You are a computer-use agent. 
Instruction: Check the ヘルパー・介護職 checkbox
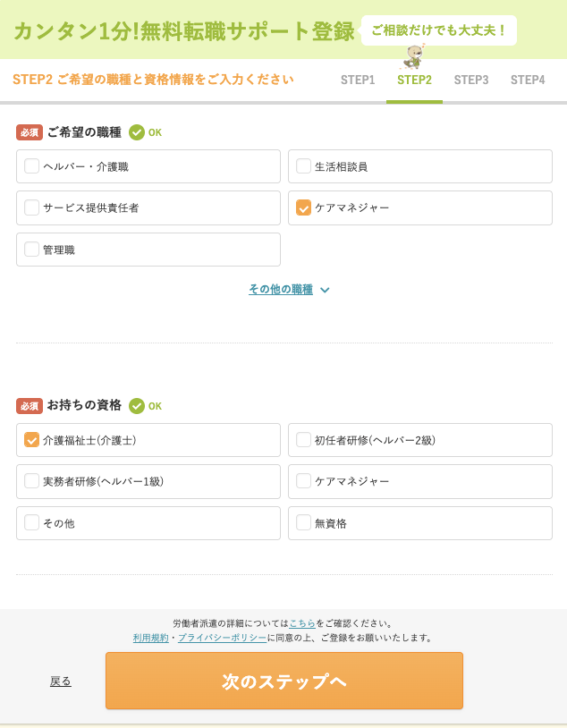[x=31, y=166]
